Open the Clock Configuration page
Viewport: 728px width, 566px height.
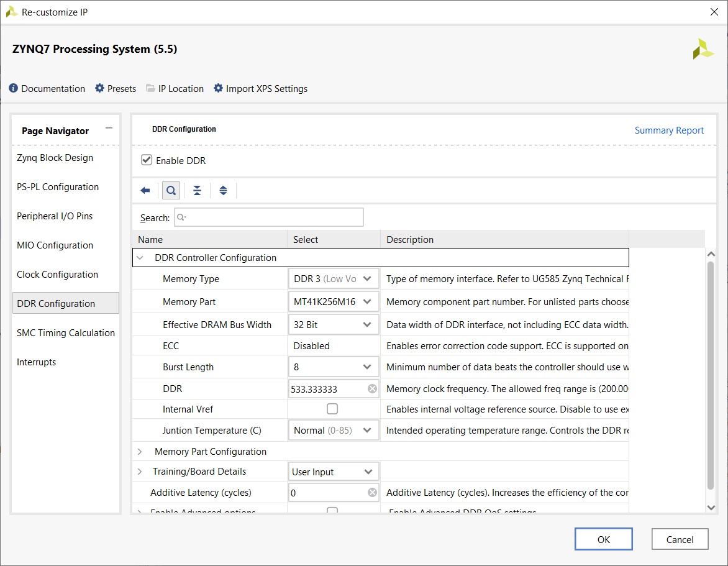pyautogui.click(x=58, y=275)
